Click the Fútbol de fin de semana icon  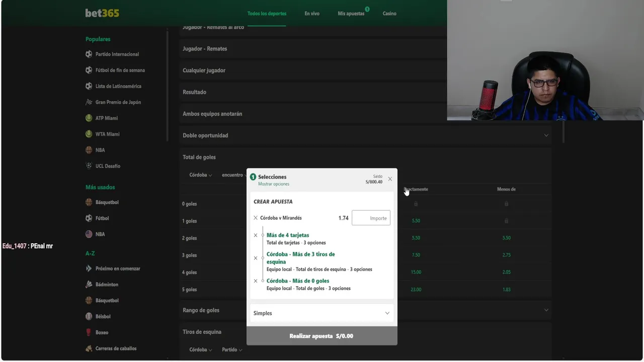click(89, 70)
